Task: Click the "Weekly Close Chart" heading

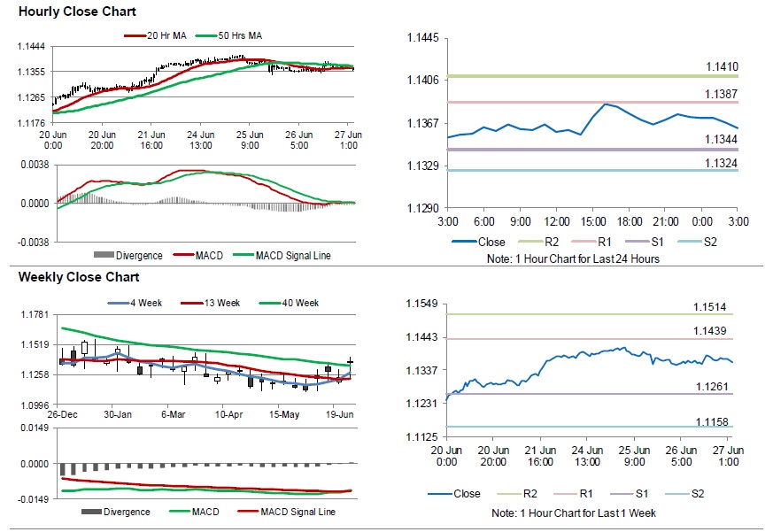Action: click(79, 277)
